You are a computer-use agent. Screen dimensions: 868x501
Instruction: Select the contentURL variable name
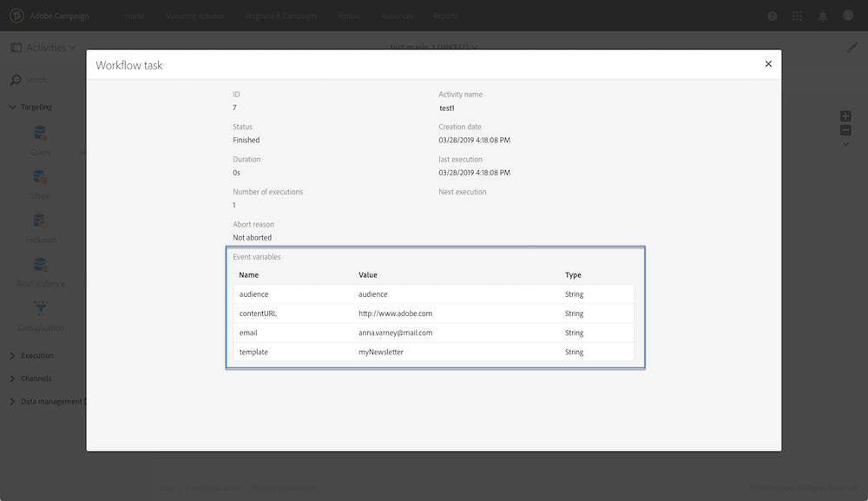point(258,313)
